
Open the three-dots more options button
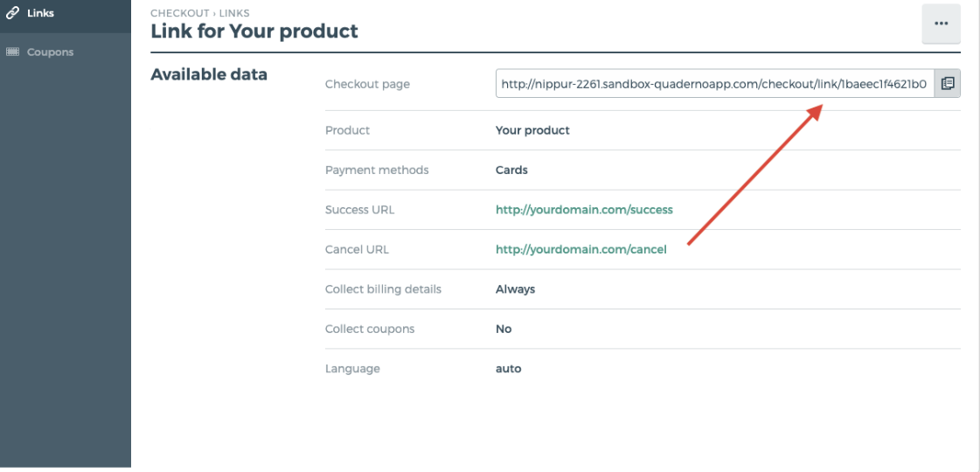(x=941, y=24)
